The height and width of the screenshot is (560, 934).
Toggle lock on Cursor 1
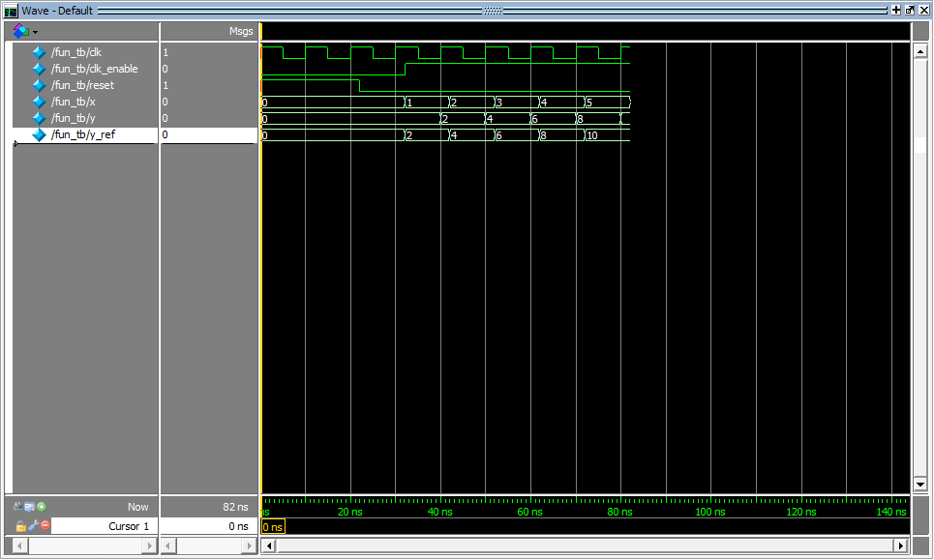pos(21,526)
